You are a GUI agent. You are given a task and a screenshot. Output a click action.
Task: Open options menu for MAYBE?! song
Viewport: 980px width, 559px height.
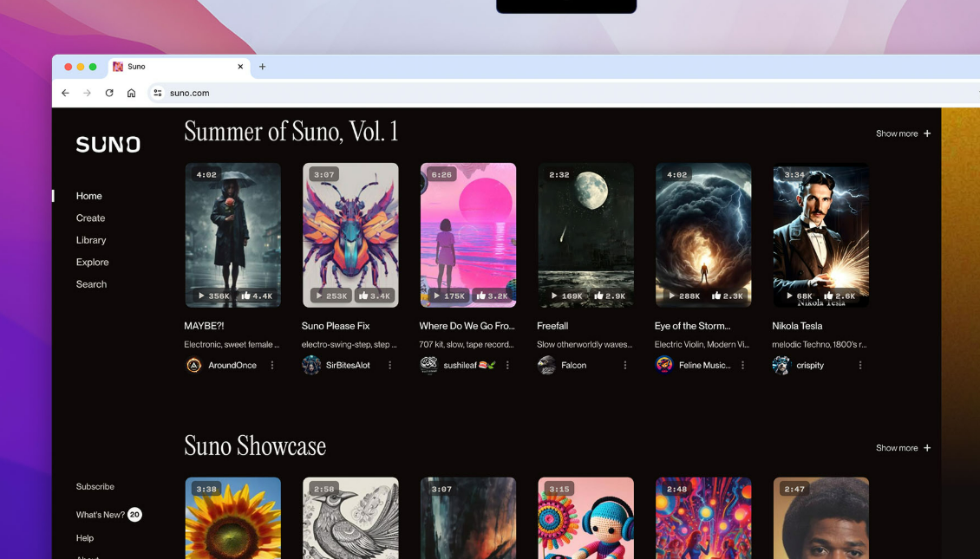272,366
